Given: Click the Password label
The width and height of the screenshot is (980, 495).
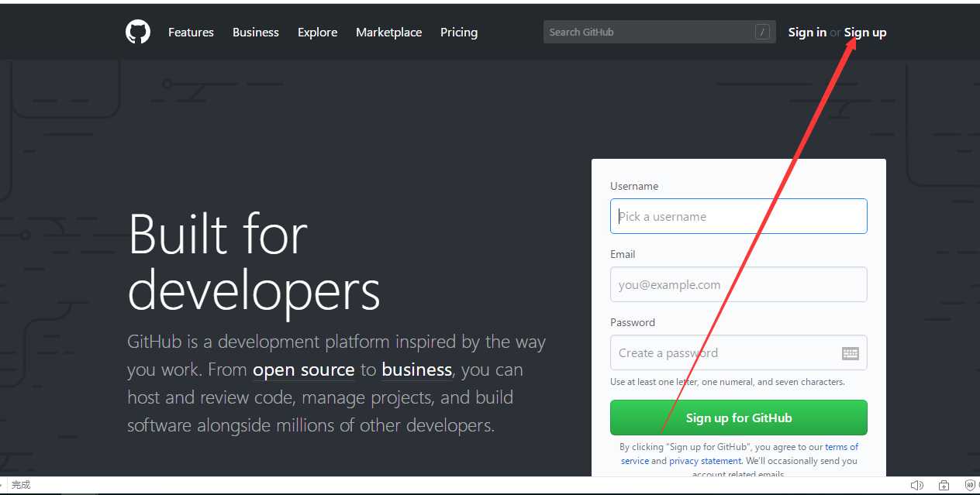Looking at the screenshot, I should 633,322.
